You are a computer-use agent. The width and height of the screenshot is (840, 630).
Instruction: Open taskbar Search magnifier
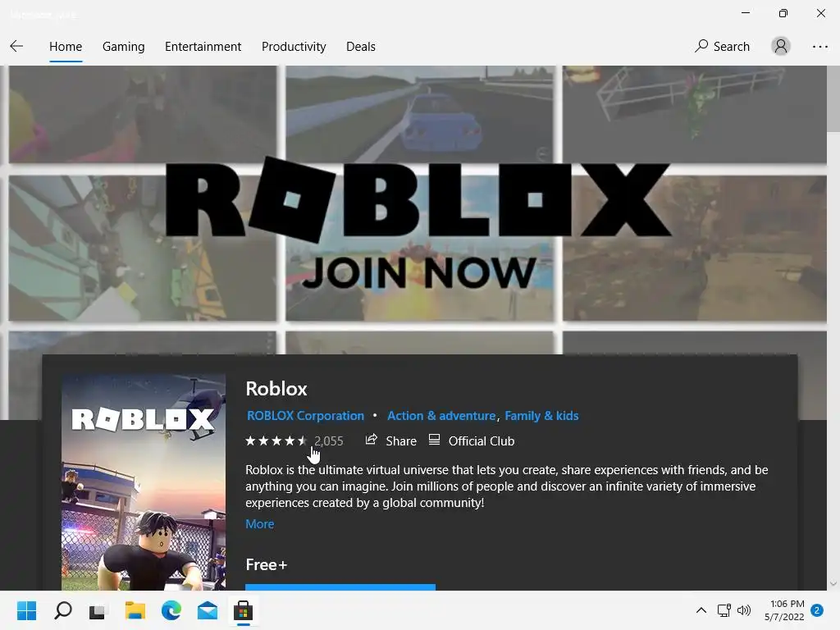click(62, 610)
